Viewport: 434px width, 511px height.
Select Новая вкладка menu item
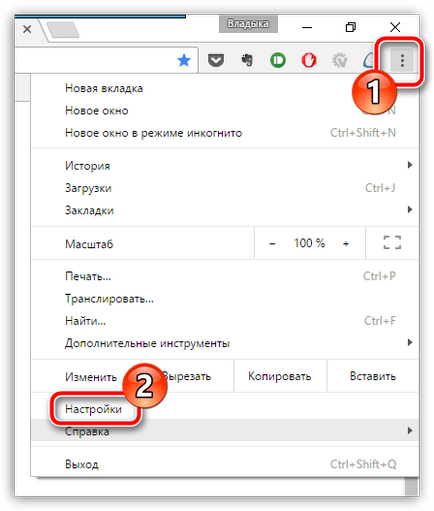pyautogui.click(x=225, y=88)
